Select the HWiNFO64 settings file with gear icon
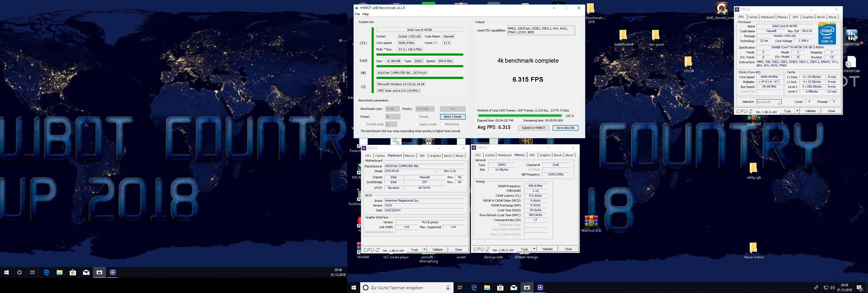Image resolution: width=868 pixels, height=293 pixels. pos(851,62)
